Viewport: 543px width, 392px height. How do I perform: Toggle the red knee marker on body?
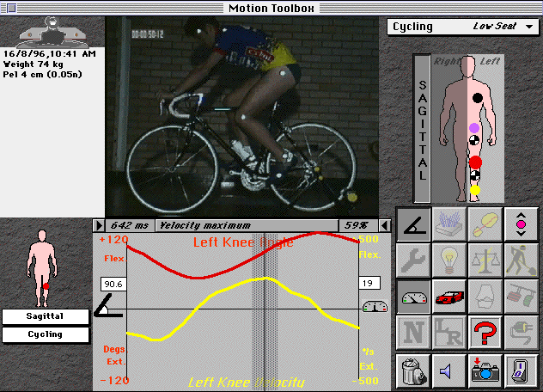[475, 162]
